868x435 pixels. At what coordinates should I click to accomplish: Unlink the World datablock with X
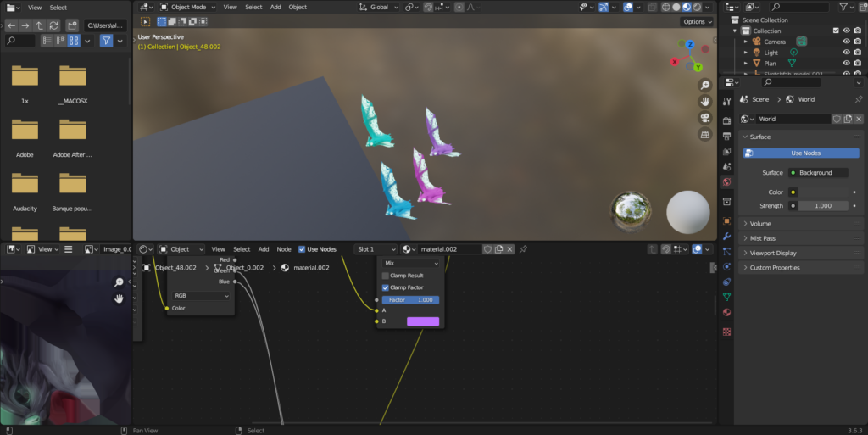pyautogui.click(x=859, y=120)
